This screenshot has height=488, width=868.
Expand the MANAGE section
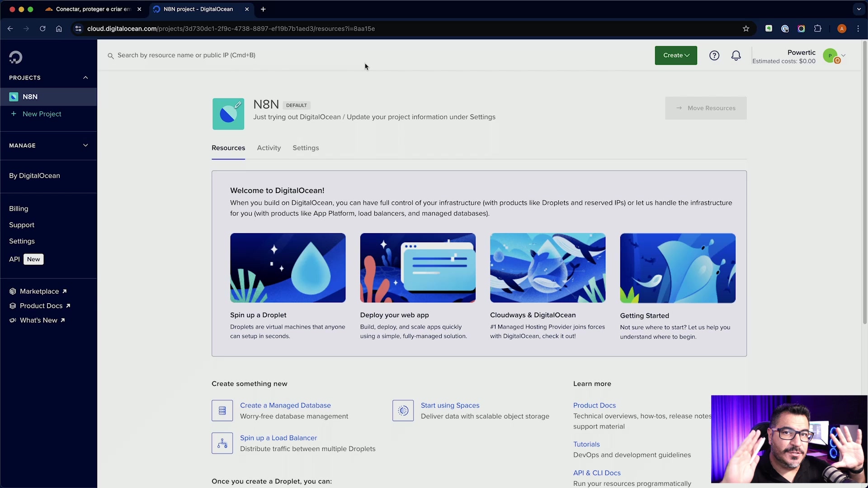85,145
